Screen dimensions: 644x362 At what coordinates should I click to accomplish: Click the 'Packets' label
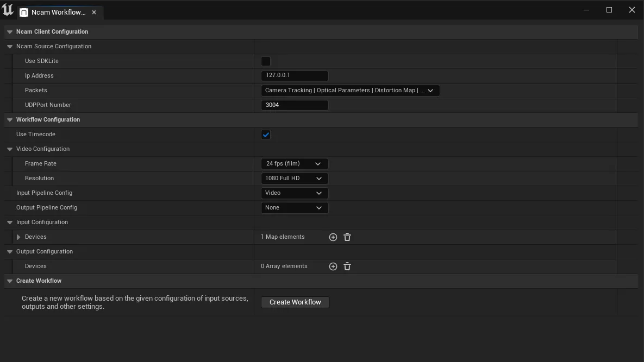click(x=36, y=90)
